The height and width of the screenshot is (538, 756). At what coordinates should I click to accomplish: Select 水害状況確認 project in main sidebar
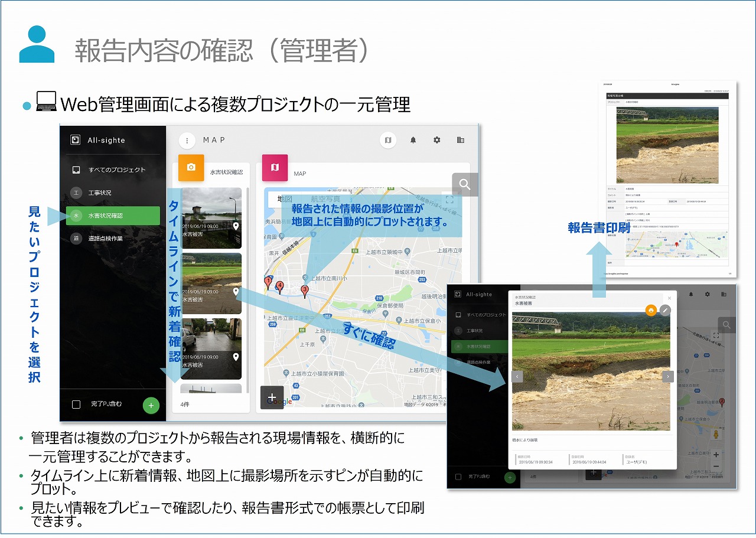click(x=113, y=216)
